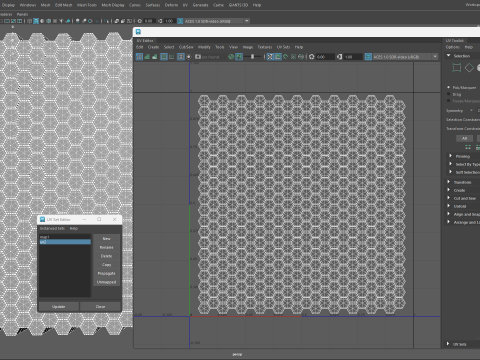Expand Create section in UV Toolkit

click(x=449, y=190)
